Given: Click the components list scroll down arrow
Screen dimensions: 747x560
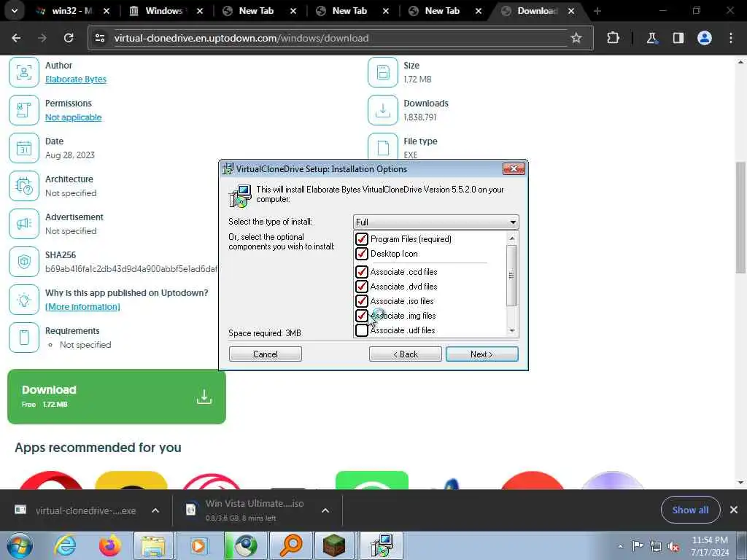Looking at the screenshot, I should point(511,331).
